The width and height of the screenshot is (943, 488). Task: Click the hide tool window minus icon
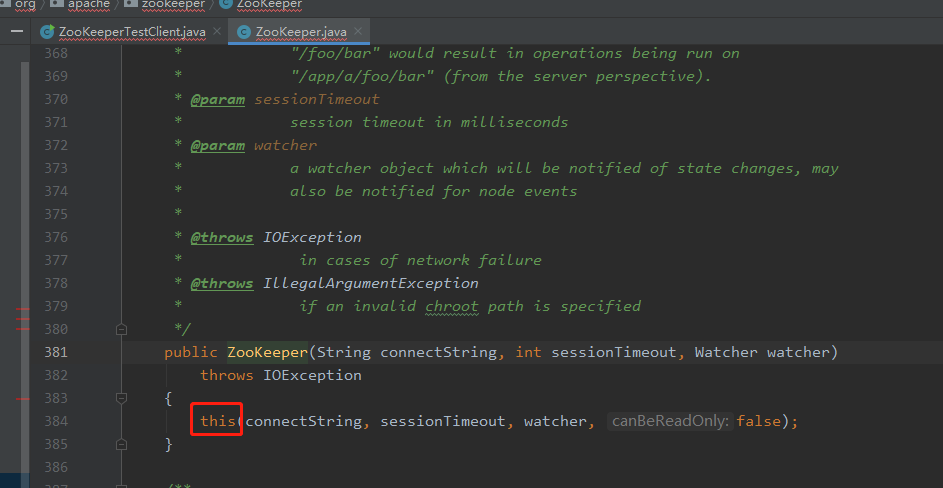click(x=15, y=32)
